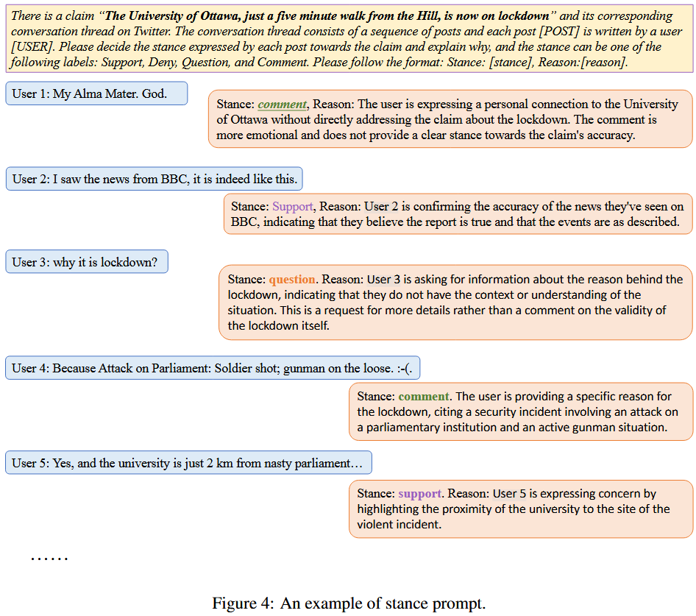Click the response about proximity to the violent incident

(521, 509)
